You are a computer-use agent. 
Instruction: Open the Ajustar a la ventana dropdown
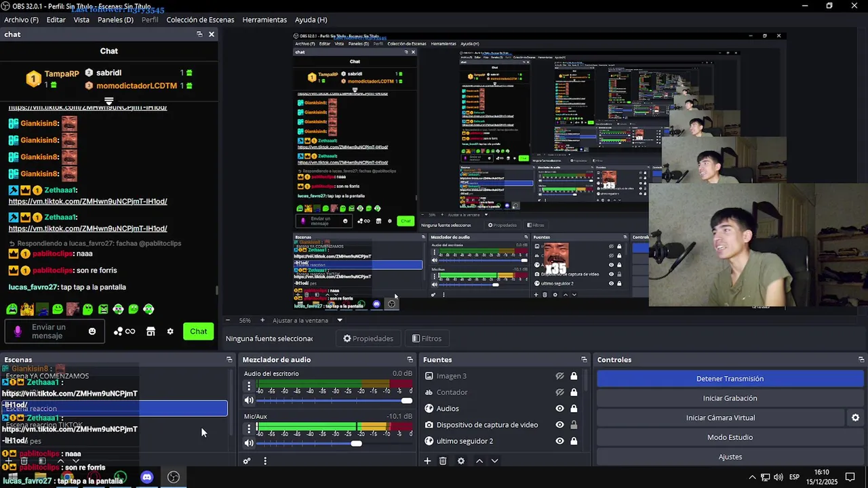pos(307,320)
